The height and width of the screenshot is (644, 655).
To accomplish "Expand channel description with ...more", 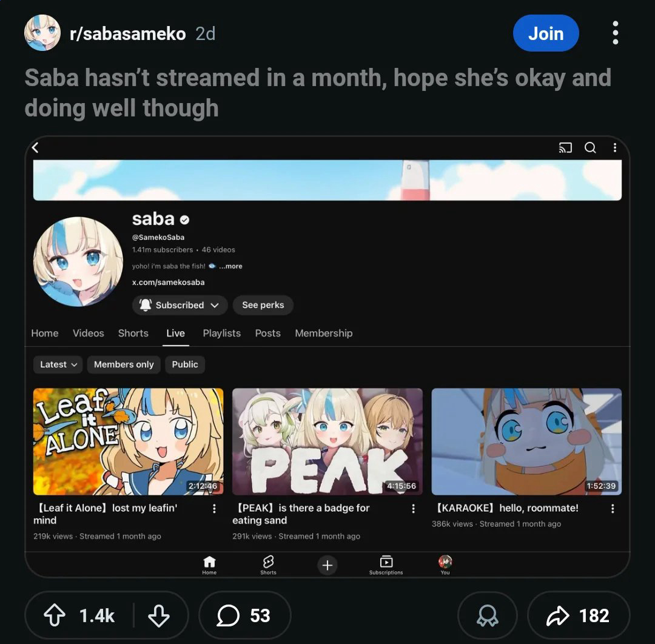I will [x=230, y=266].
